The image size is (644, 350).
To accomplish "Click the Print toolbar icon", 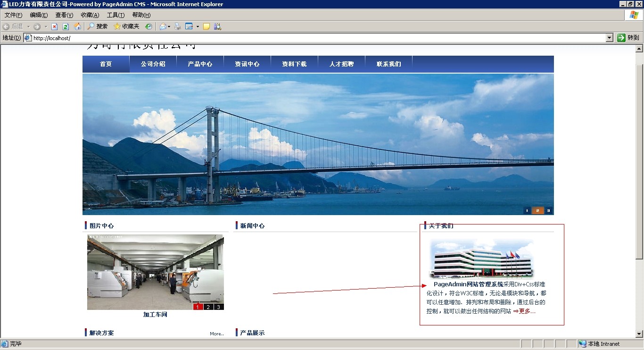I will click(x=178, y=26).
